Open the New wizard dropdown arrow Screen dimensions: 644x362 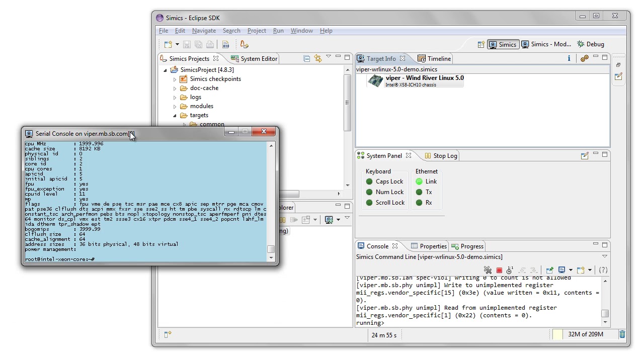[x=177, y=45]
